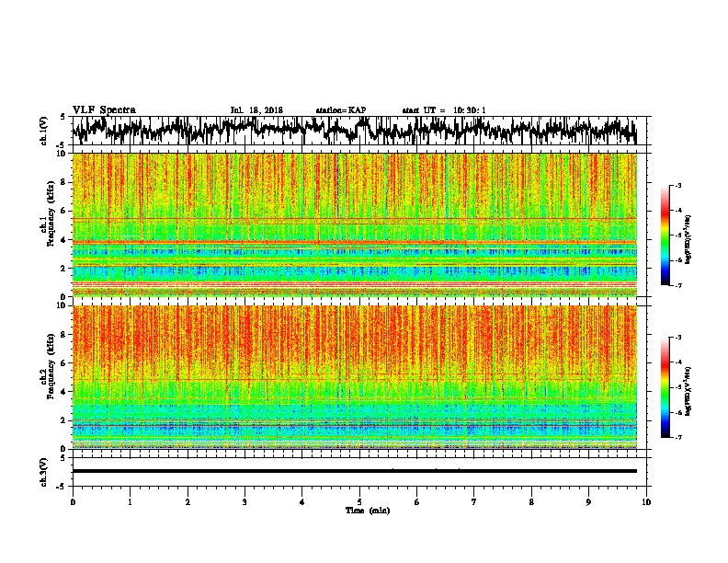Viewport: 728px width, 563px height.
Task: Click time axis tick label "10"
Action: (646, 502)
